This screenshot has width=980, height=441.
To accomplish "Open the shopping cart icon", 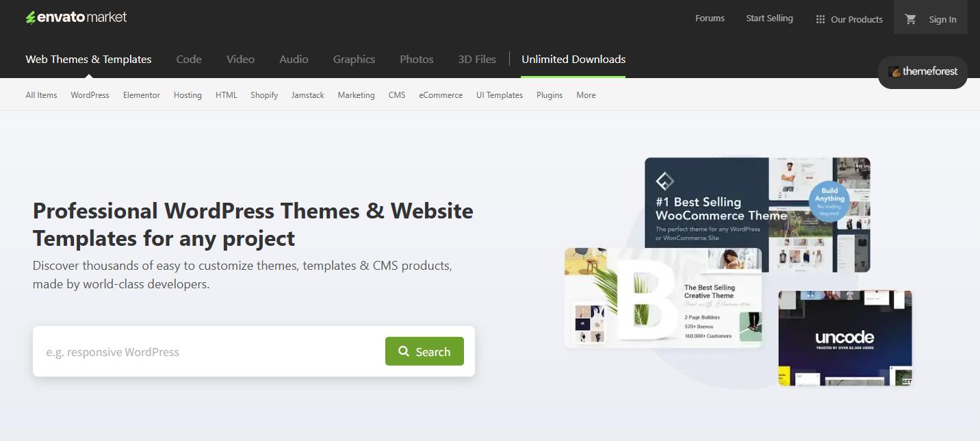I will (910, 19).
